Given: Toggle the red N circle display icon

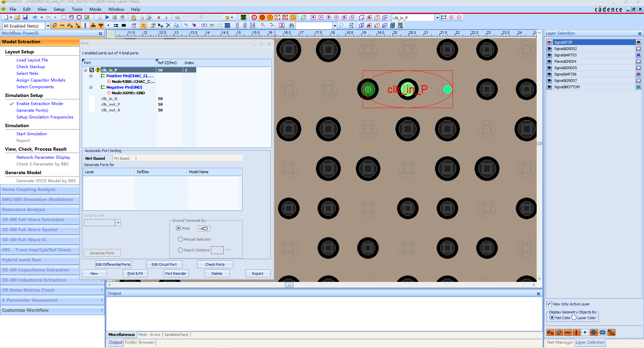Looking at the screenshot, I should [254, 17].
